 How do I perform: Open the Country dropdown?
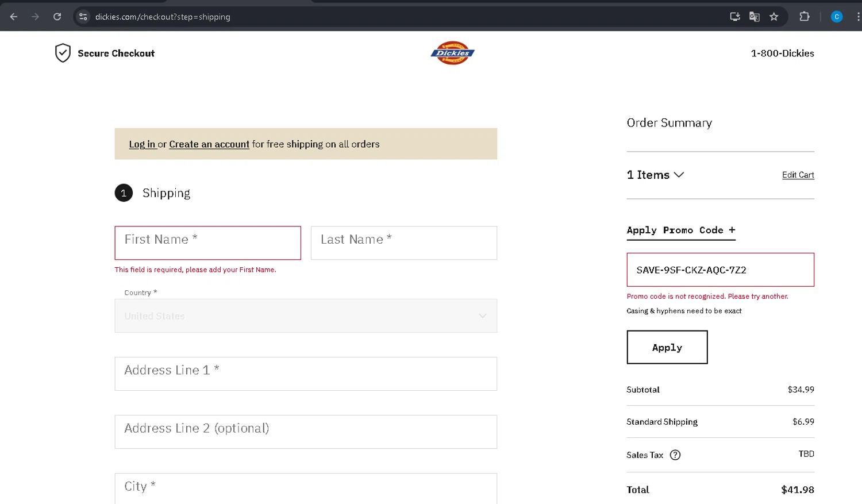[x=306, y=316]
